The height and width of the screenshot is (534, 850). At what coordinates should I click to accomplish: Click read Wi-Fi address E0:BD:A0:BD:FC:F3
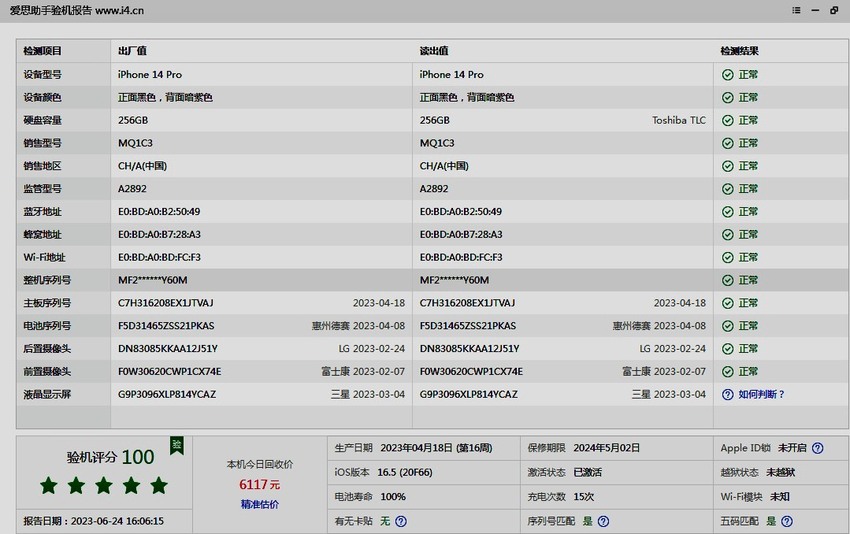click(461, 258)
